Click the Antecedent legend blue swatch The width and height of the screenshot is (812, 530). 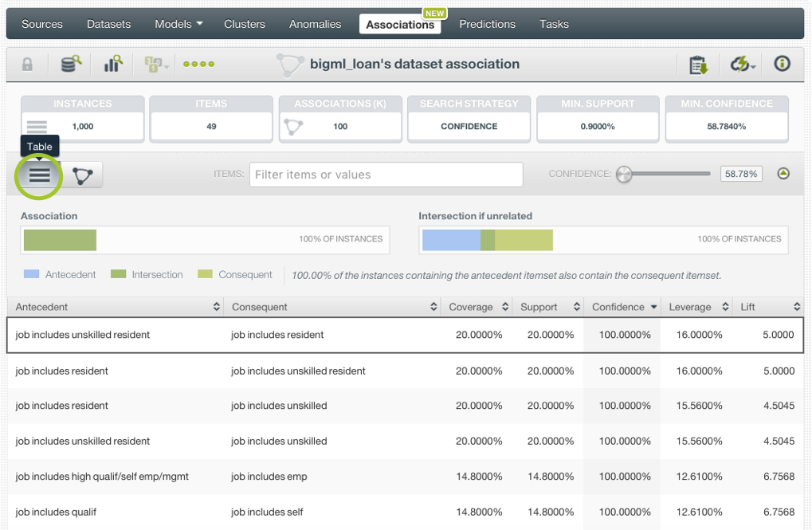[32, 273]
